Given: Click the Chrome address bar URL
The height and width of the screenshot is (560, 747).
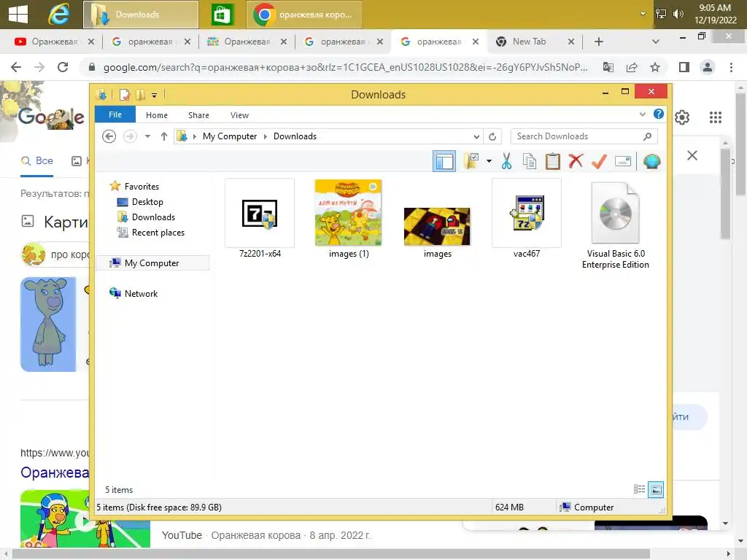Looking at the screenshot, I should pos(345,67).
